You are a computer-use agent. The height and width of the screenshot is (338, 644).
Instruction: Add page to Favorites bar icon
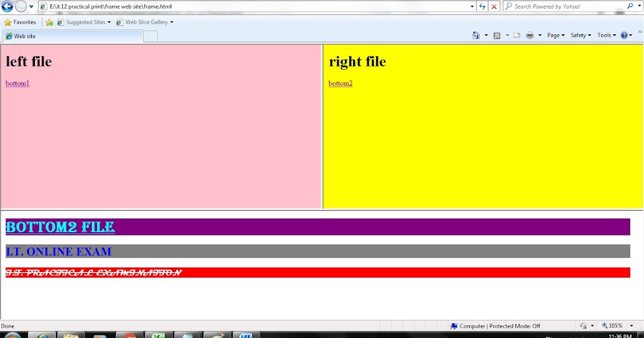49,22
